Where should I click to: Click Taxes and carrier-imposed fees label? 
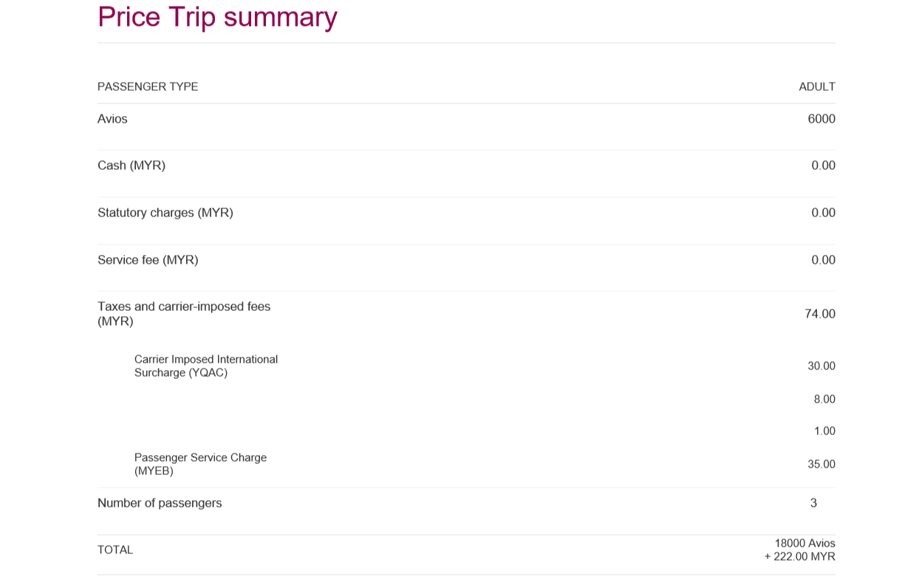(x=184, y=314)
